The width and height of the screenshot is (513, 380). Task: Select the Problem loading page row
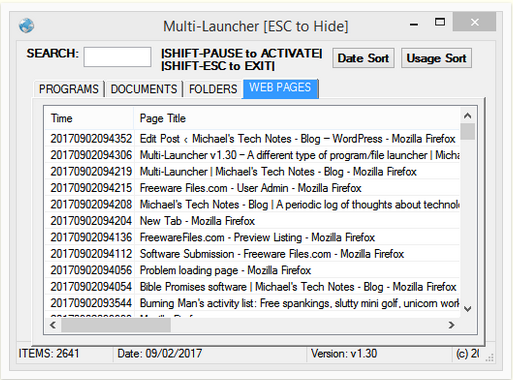point(252,270)
